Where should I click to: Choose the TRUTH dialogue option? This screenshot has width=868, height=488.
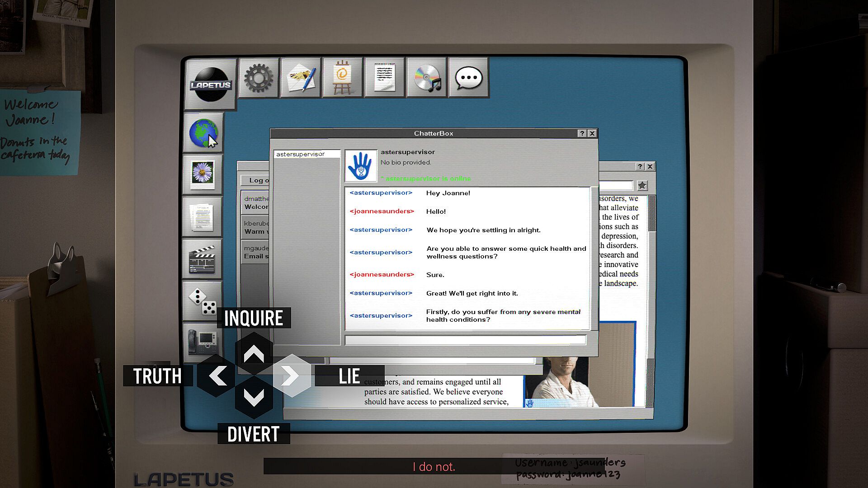tap(157, 376)
